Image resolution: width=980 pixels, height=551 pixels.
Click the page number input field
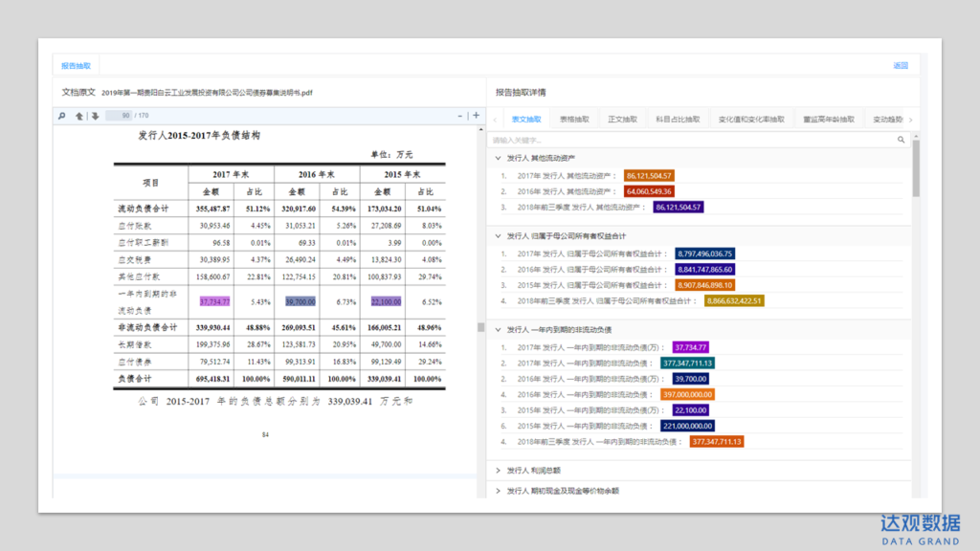[118, 116]
